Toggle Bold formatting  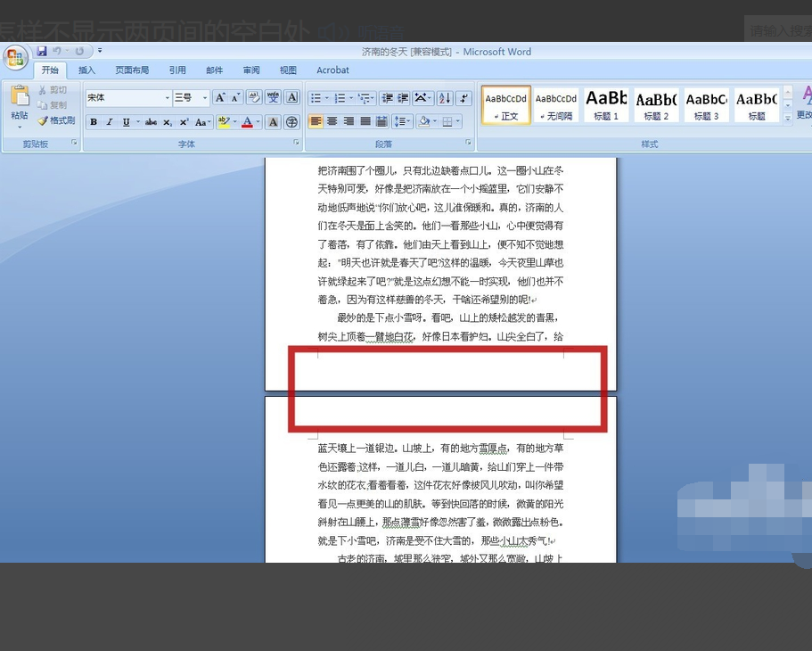(x=94, y=122)
